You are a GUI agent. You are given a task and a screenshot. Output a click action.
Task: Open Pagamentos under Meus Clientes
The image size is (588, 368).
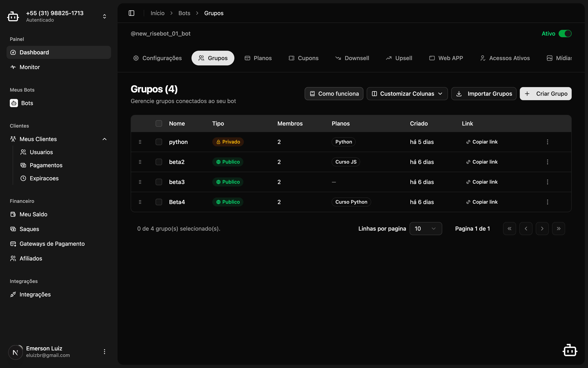pos(64,165)
